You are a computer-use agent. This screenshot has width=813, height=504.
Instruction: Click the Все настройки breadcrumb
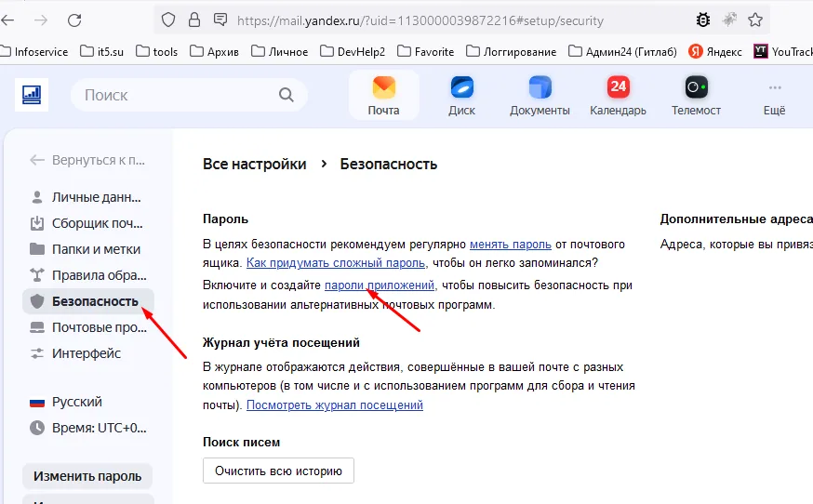[x=255, y=164]
